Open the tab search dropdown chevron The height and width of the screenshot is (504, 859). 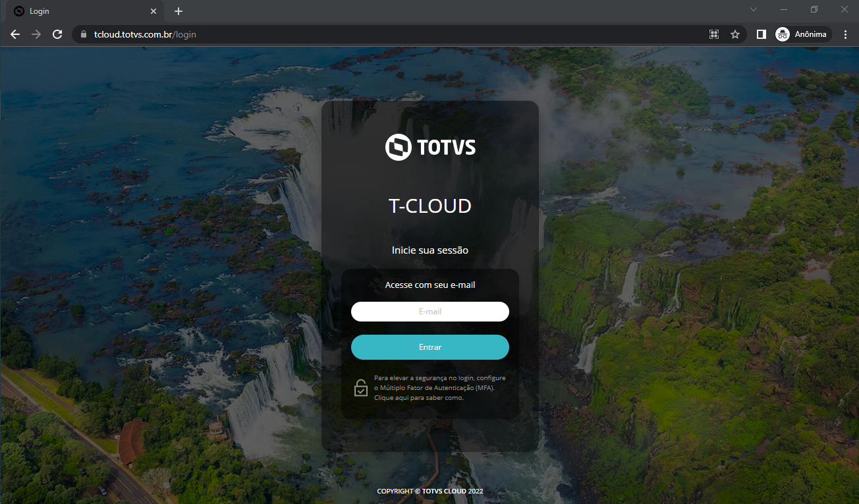tap(754, 9)
